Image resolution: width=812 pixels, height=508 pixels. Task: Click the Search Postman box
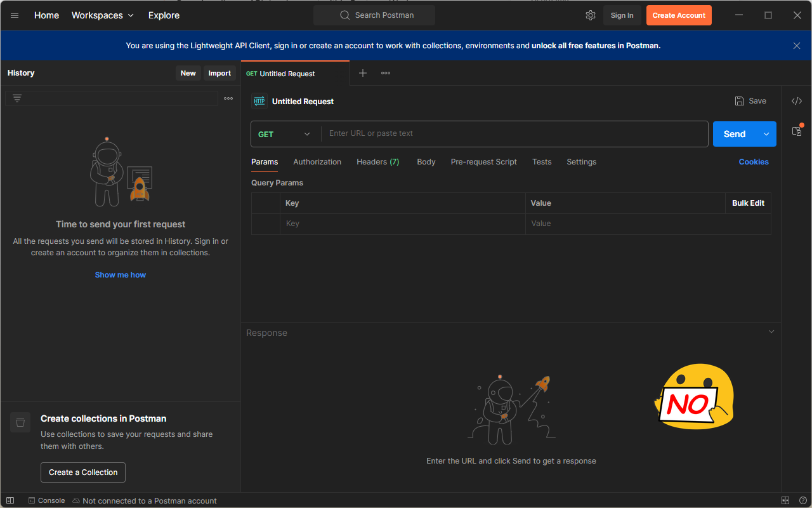coord(374,15)
